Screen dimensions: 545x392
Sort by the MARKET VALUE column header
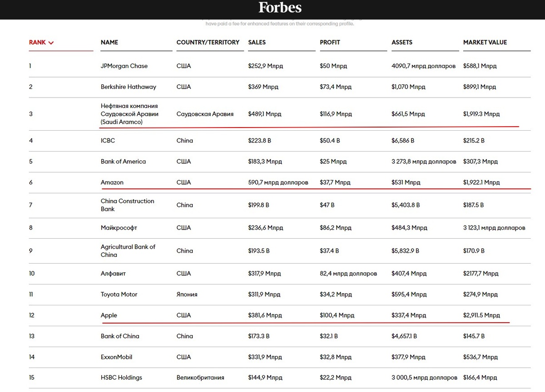(485, 42)
